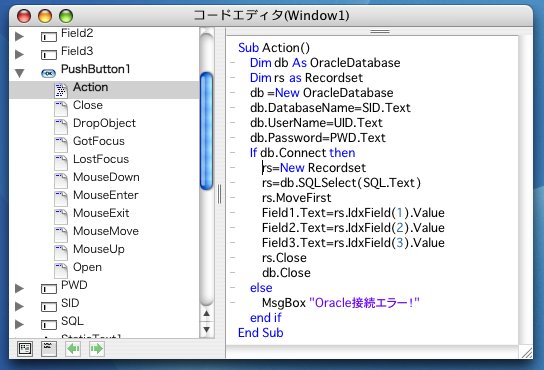Expand the SID control node
This screenshot has height=370, width=544.
point(19,306)
